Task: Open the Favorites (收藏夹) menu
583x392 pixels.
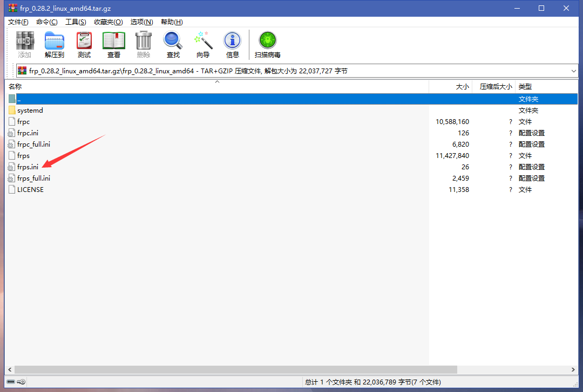Action: (x=108, y=22)
